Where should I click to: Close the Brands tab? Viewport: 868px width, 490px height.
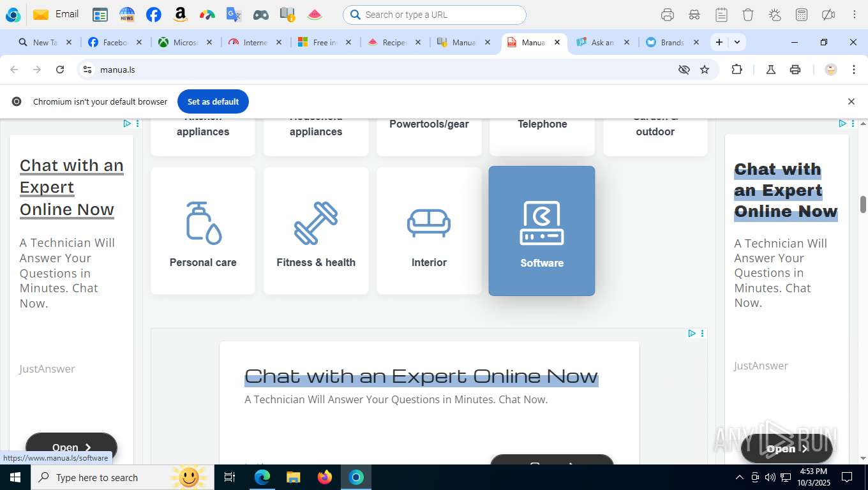[696, 42]
